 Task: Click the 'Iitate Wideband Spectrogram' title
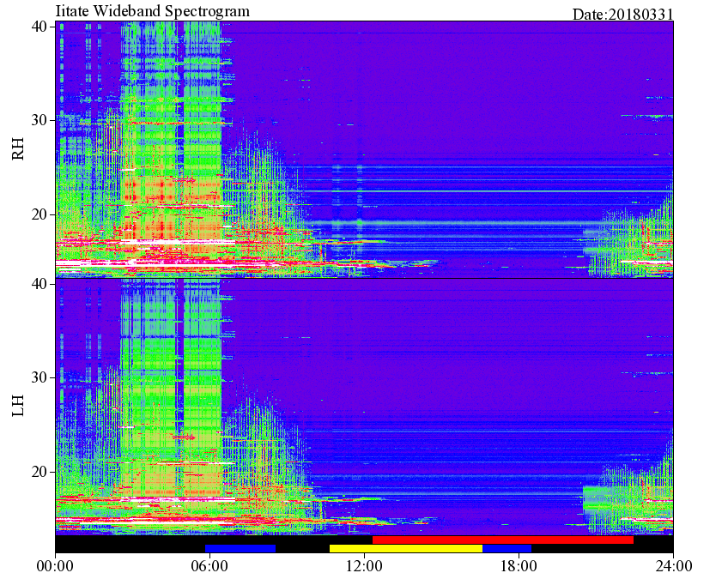152,10
